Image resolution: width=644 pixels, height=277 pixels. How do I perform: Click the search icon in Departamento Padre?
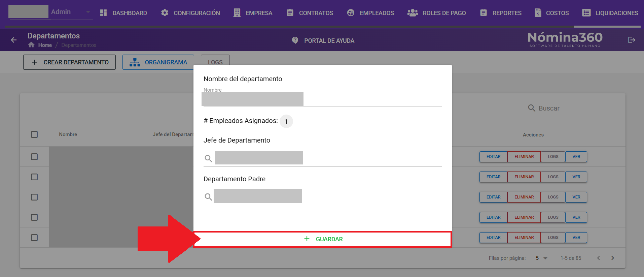(x=208, y=197)
